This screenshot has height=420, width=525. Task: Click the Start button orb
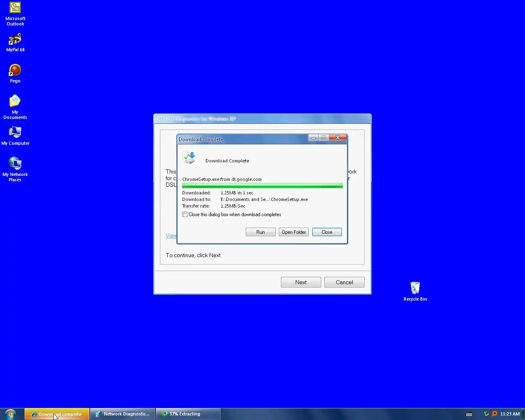tap(10, 414)
